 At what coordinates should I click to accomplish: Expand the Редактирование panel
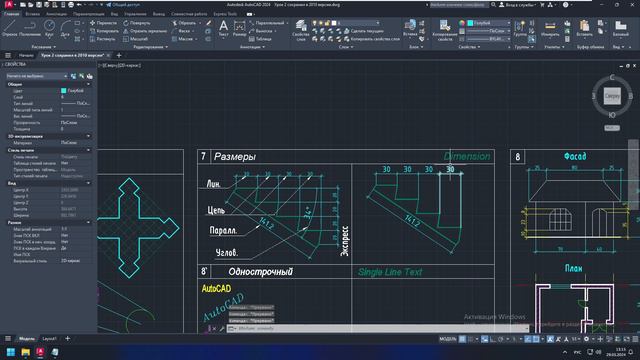151,47
